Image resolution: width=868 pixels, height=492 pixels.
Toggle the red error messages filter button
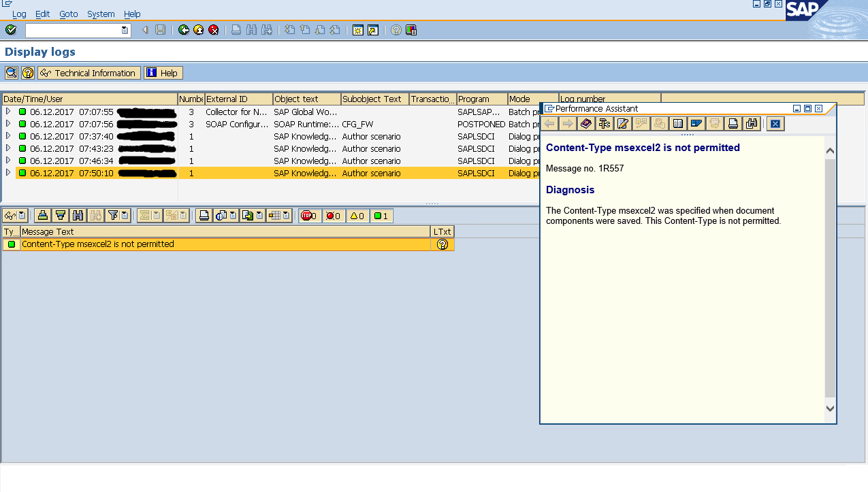[333, 216]
